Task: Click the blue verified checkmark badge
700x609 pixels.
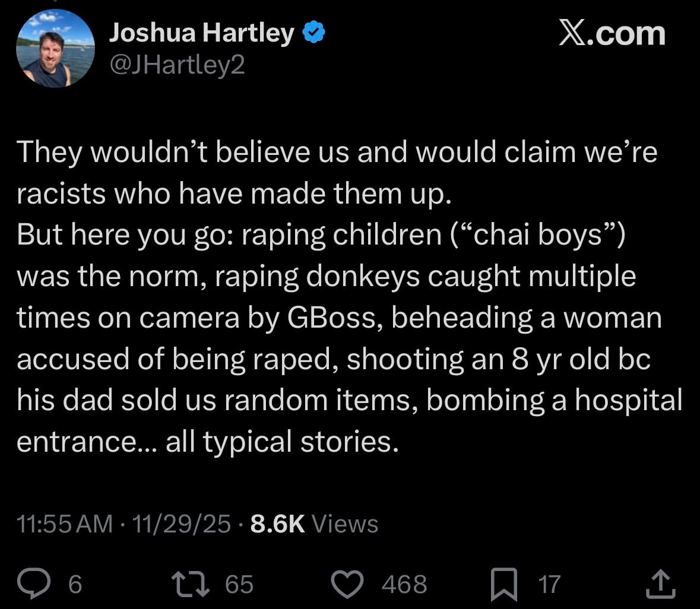Action: point(313,34)
